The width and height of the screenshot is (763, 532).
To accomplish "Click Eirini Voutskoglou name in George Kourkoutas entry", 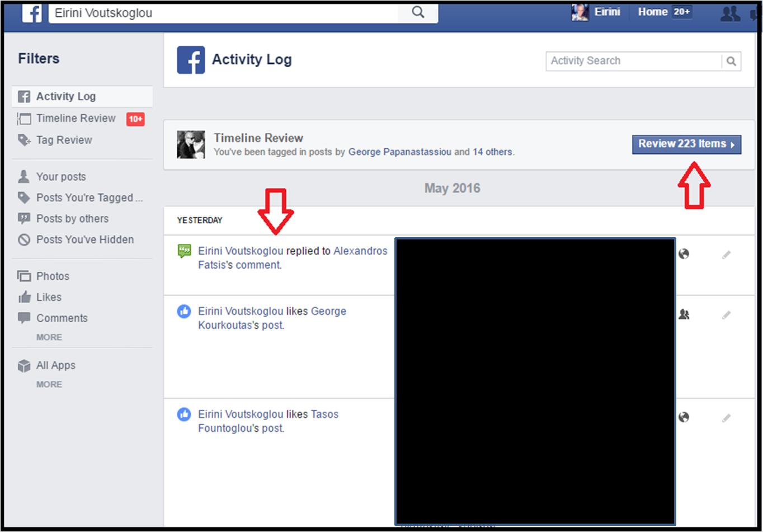I will point(241,312).
